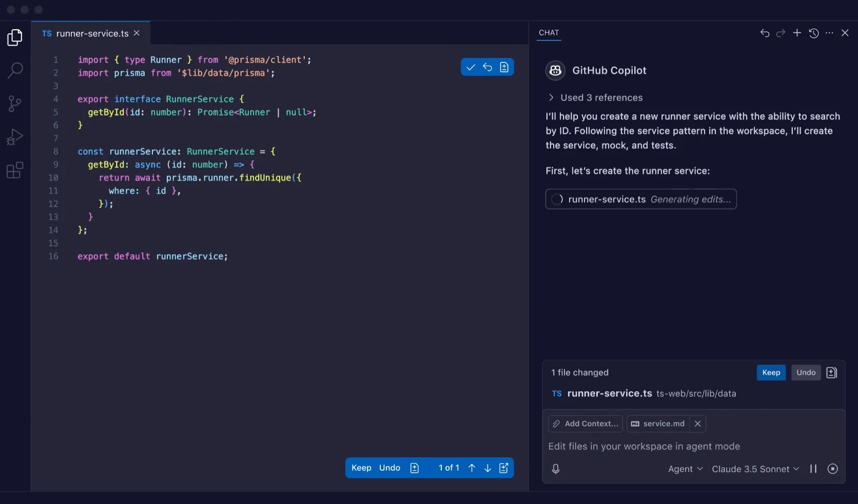
Task: Click Undo in the editor bottom toolbar
Action: (389, 468)
